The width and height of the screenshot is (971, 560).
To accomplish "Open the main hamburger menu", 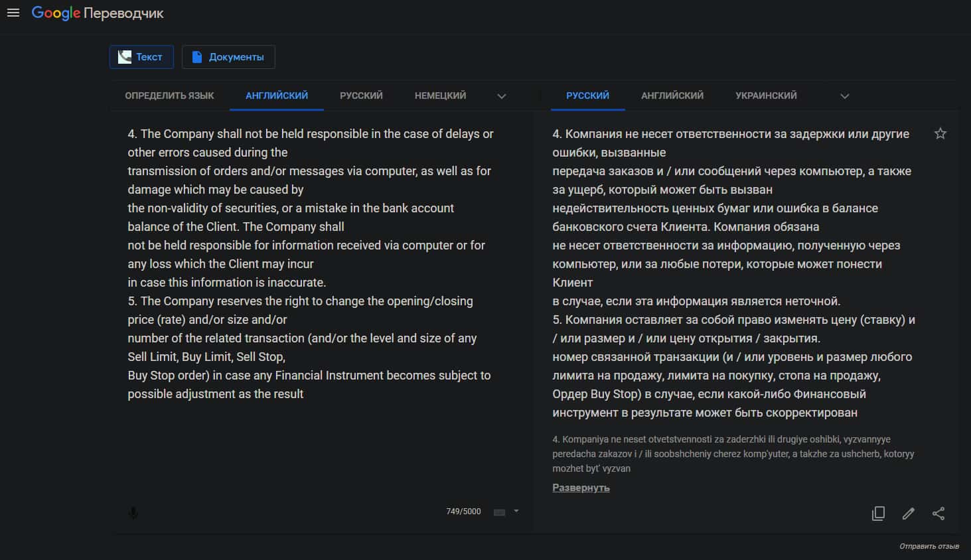I will [x=13, y=13].
